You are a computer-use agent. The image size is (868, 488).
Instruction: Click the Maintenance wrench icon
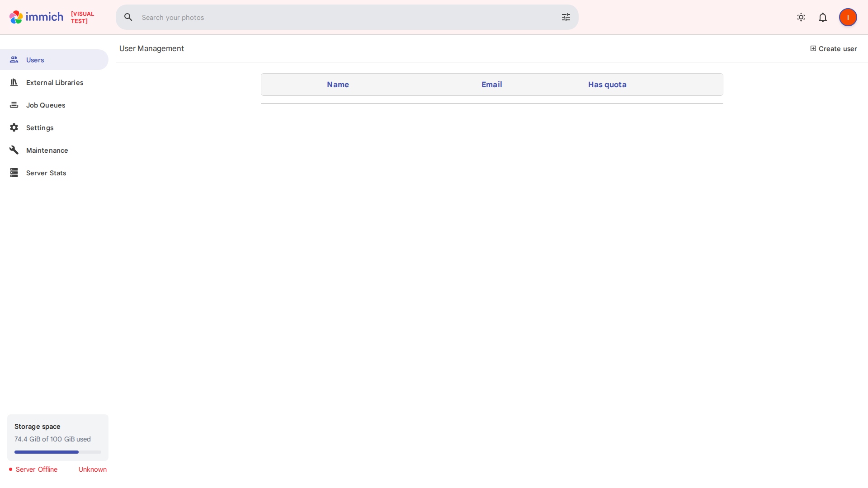coord(14,150)
